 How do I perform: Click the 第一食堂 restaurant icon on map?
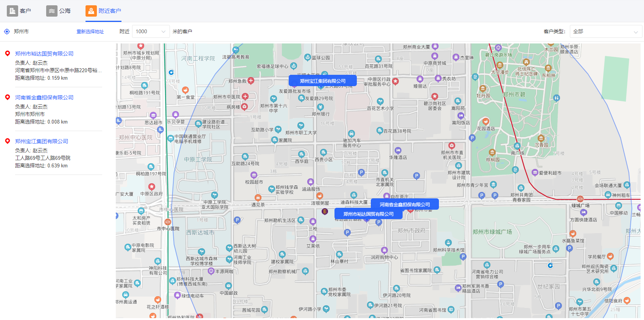[x=185, y=90]
